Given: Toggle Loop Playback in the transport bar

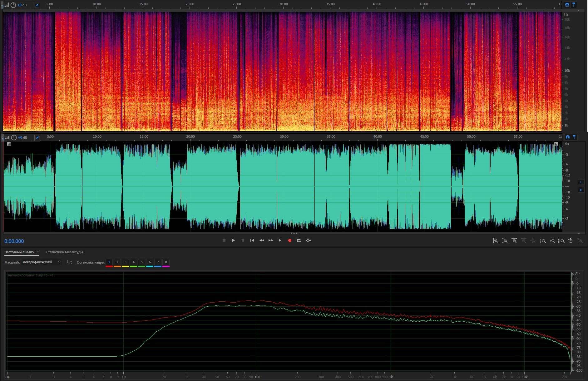Looking at the screenshot, I should pyautogui.click(x=299, y=240).
